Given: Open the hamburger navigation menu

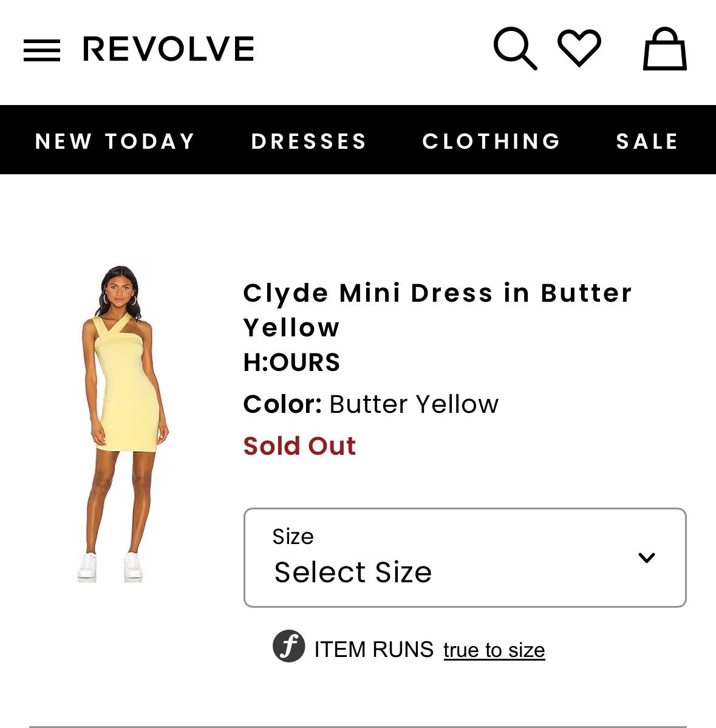Looking at the screenshot, I should [x=42, y=50].
